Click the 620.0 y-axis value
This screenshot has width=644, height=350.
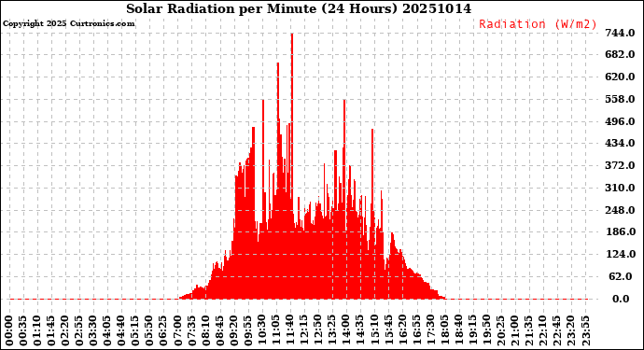pyautogui.click(x=621, y=77)
